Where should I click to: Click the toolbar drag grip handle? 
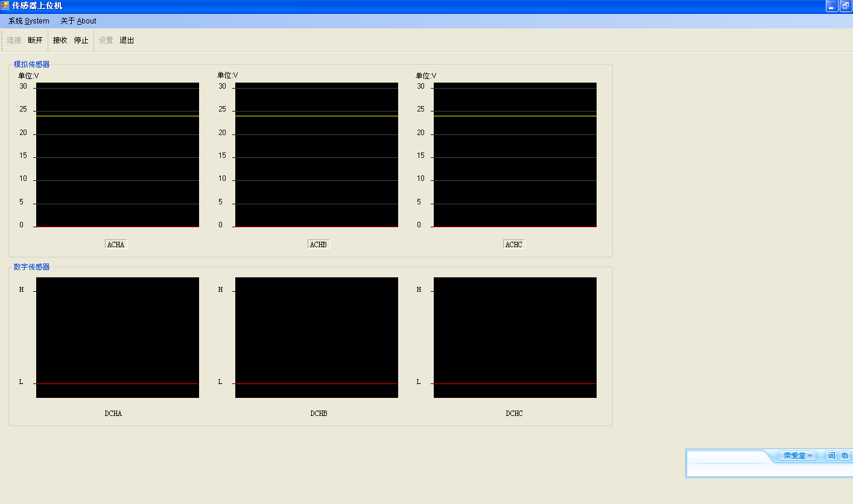[x=2, y=40]
